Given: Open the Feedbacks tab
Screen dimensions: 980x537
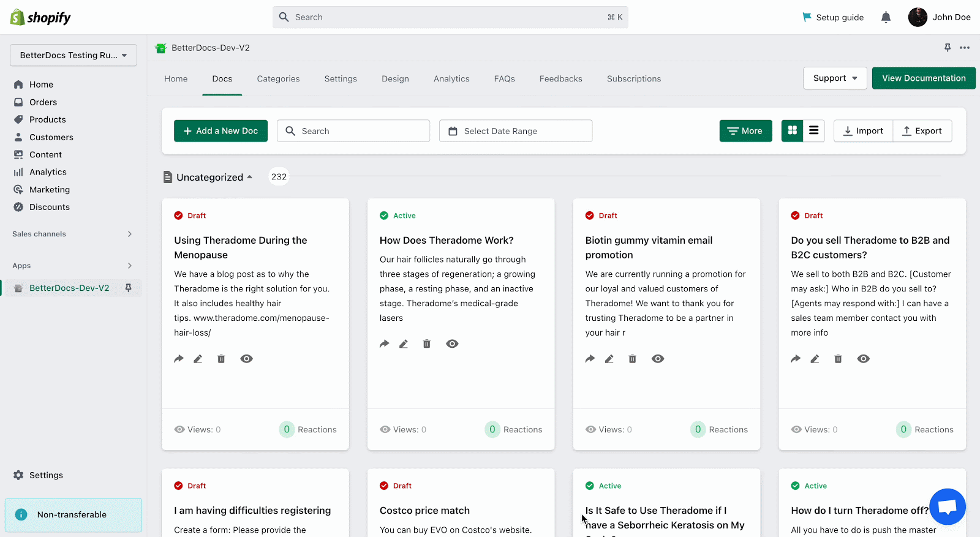Looking at the screenshot, I should point(561,79).
